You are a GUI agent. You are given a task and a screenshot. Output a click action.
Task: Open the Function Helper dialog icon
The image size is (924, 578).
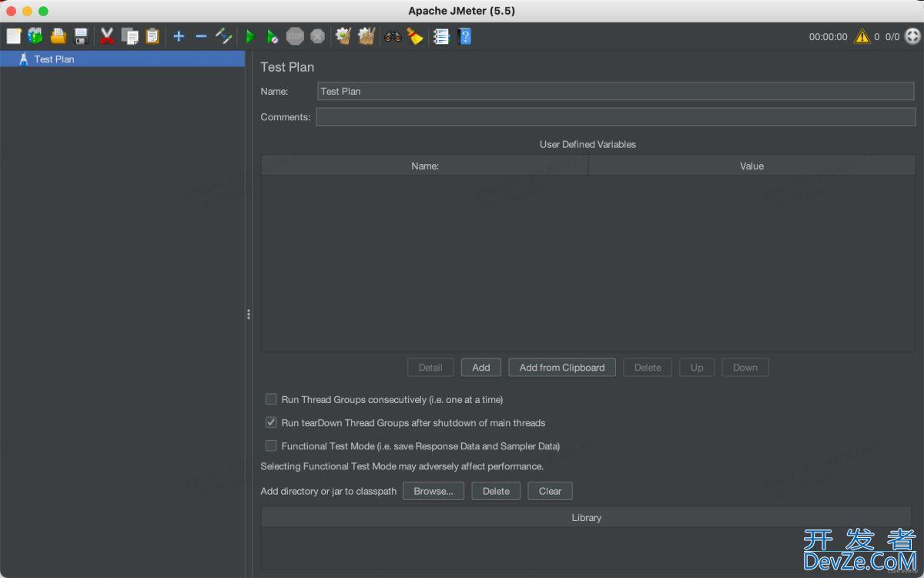[441, 36]
